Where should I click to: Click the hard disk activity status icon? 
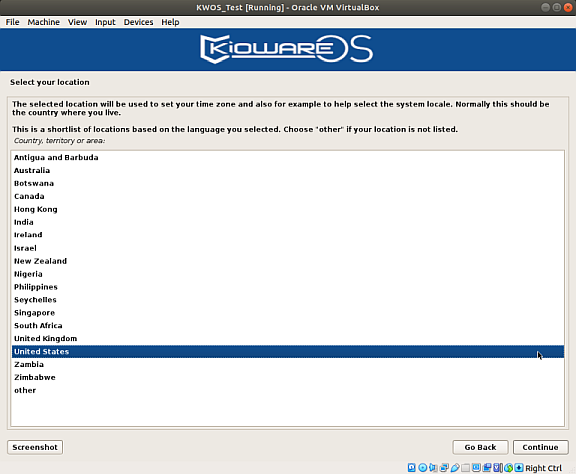[411, 468]
